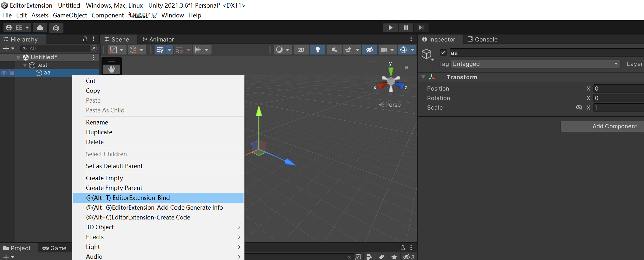Open the 编辑器扩展 menu
This screenshot has width=644, height=260.
tap(142, 15)
